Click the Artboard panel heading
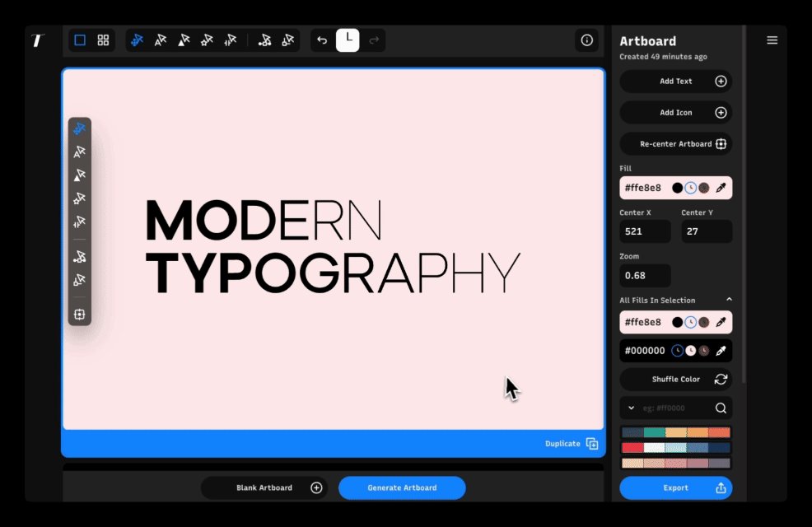 coord(648,41)
